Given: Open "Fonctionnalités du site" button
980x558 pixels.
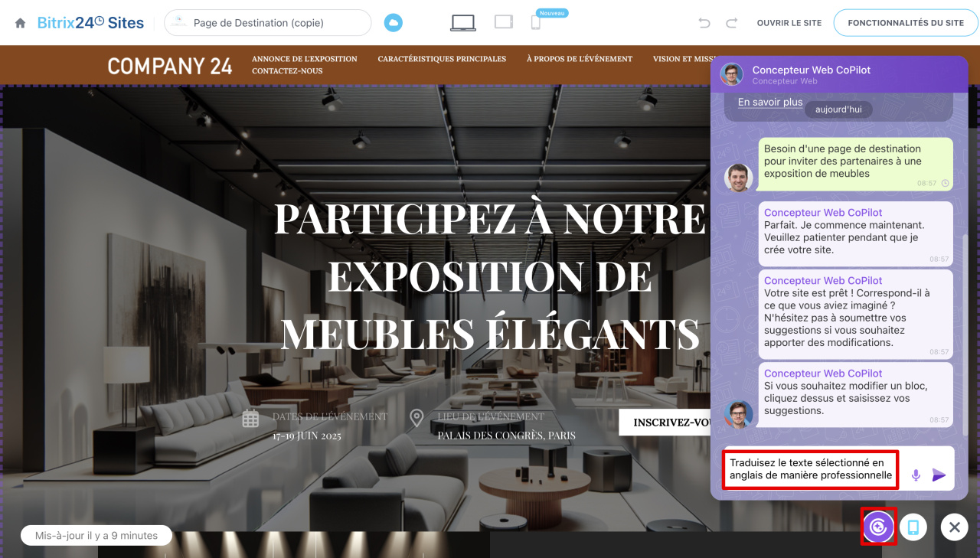Looking at the screenshot, I should click(x=906, y=23).
